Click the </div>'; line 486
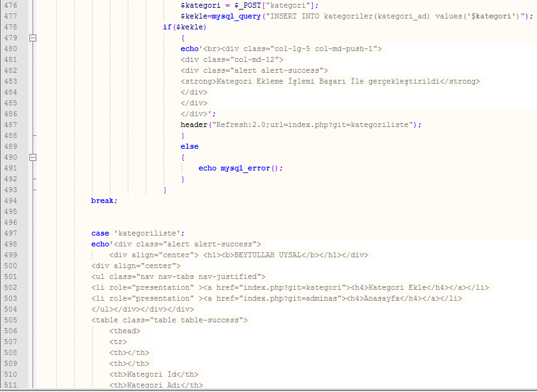537x392 pixels. tap(199, 114)
